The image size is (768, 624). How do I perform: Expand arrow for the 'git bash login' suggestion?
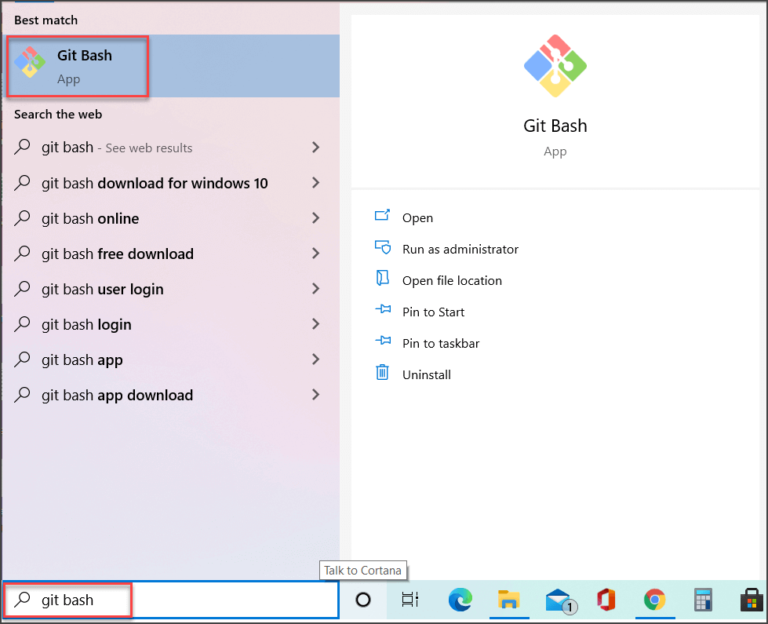[316, 324]
